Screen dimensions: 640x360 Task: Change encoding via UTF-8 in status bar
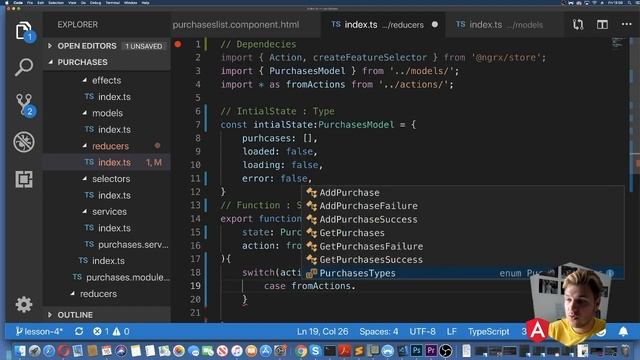coord(422,331)
